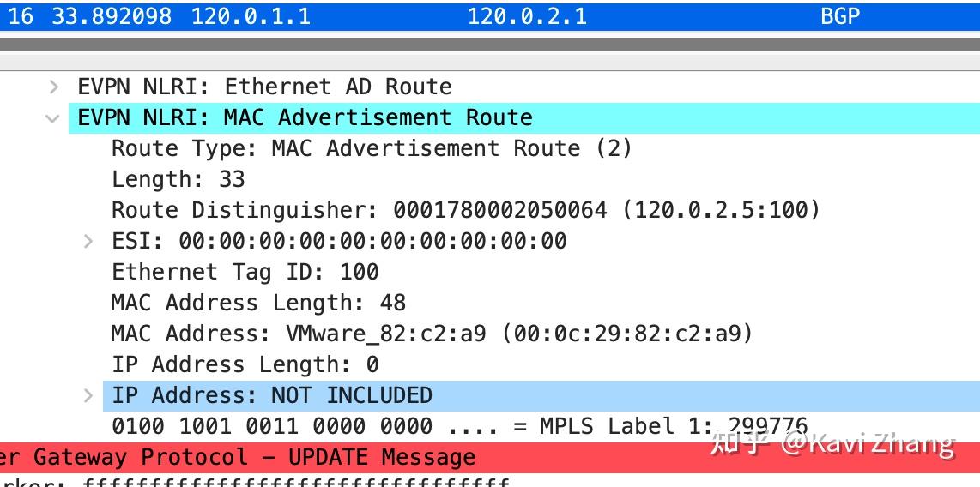
Task: Expand the IP Address NOT INCLUDED arrow
Action: click(x=88, y=395)
